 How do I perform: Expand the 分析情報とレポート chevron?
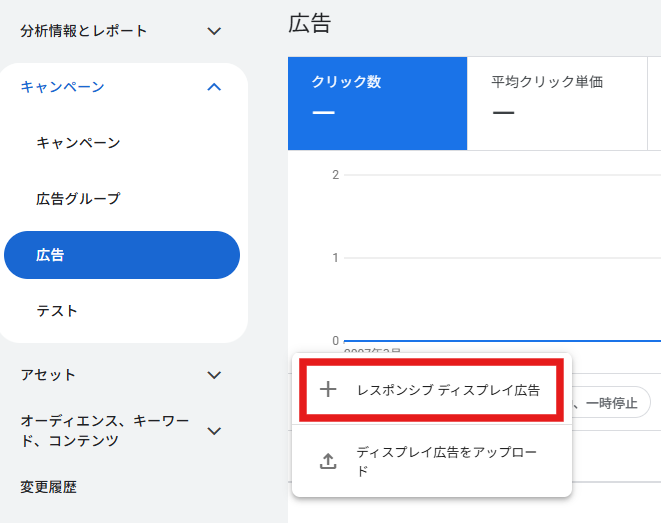coord(214,31)
